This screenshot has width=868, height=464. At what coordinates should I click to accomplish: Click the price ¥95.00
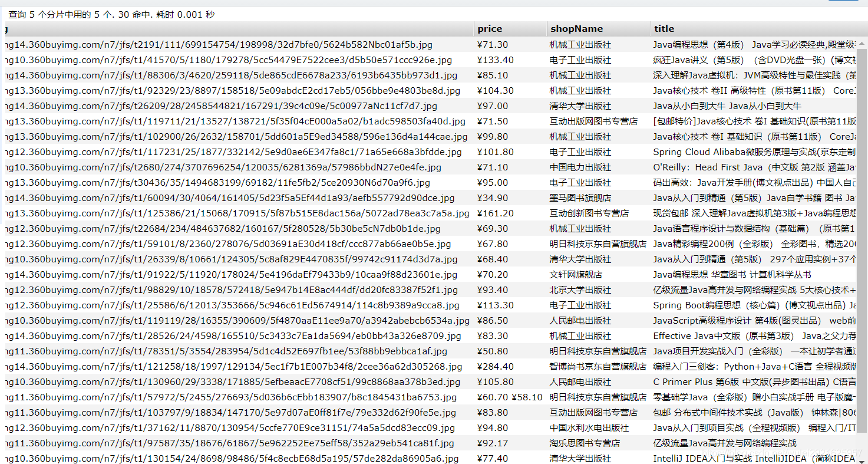pyautogui.click(x=493, y=183)
